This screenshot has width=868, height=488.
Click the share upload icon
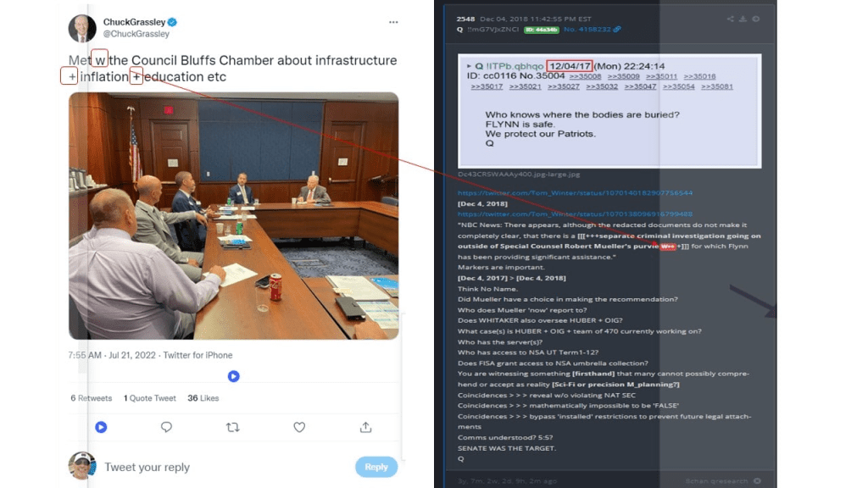pyautogui.click(x=365, y=427)
